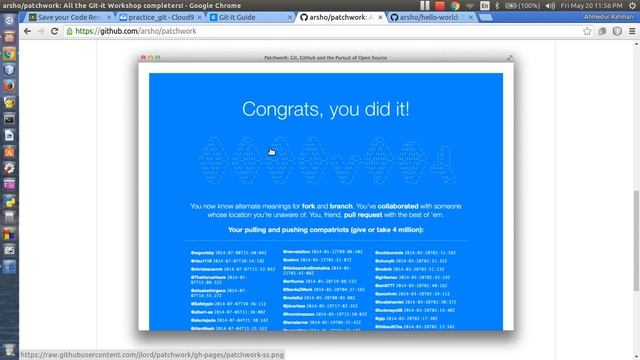Bookmark this page with the star
Viewport: 640px width, 360px height.
point(587,31)
